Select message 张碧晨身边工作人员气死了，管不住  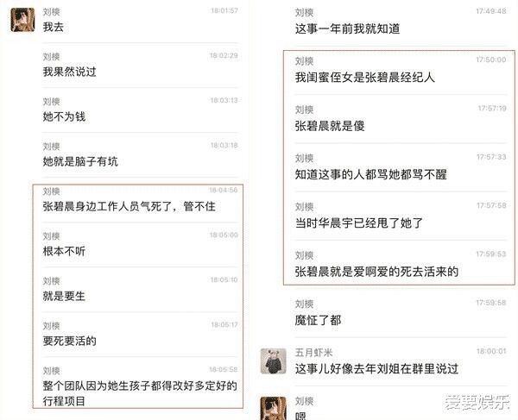129,206
